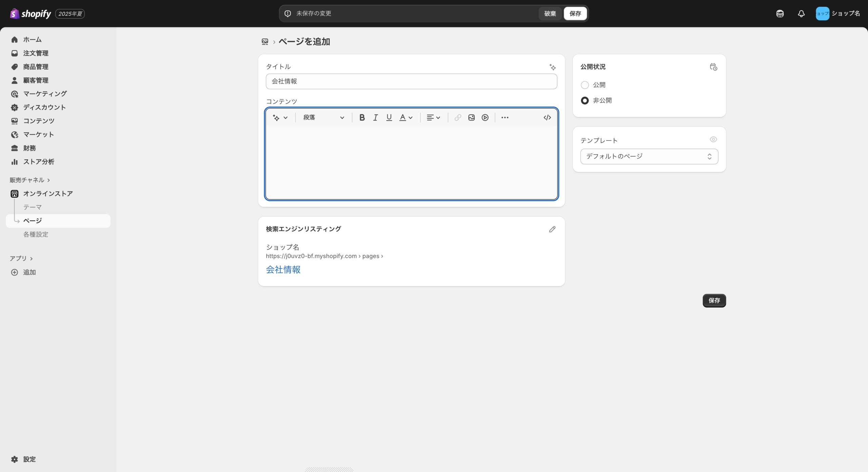Select the 公開 radio button
Screen dimensions: 868x472
(585, 85)
